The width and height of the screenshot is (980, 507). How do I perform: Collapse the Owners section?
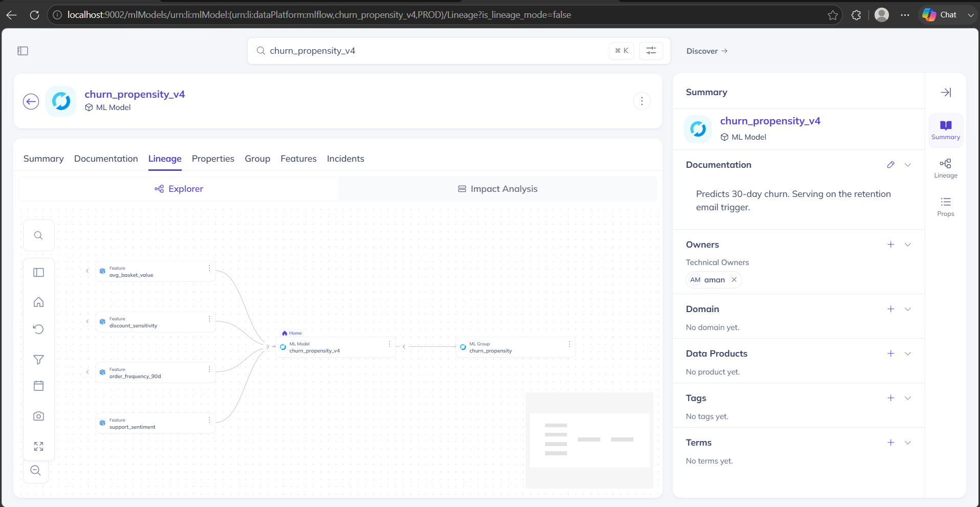[x=908, y=245]
